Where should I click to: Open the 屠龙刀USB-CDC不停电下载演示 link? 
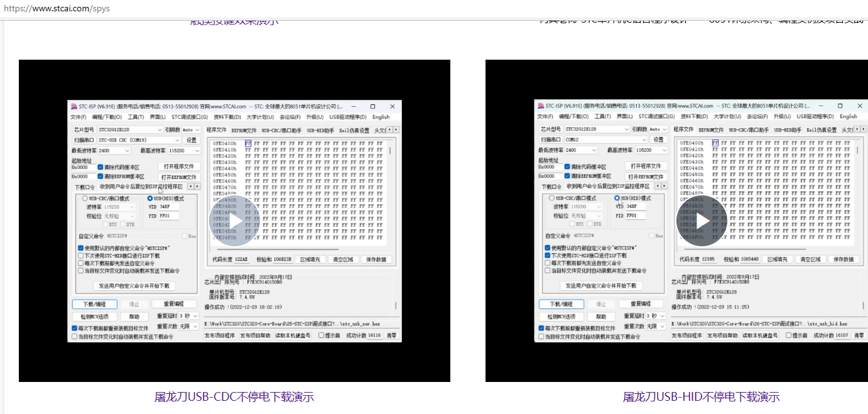(234, 397)
